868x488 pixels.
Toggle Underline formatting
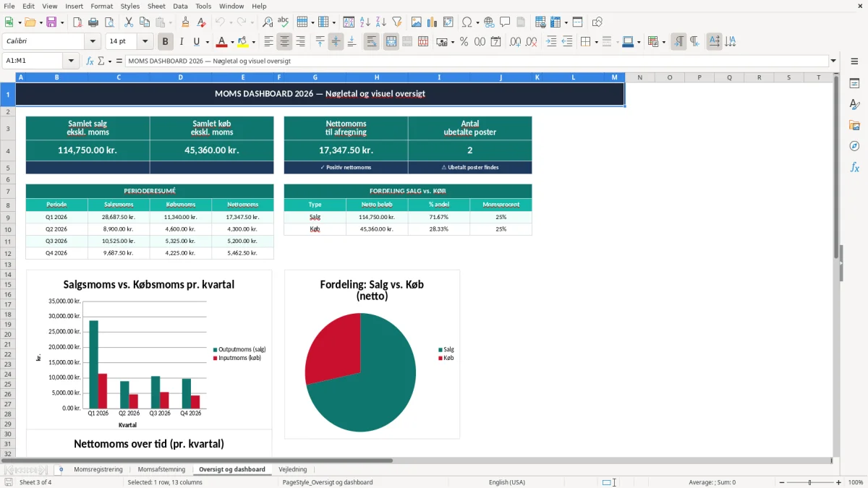pyautogui.click(x=196, y=42)
